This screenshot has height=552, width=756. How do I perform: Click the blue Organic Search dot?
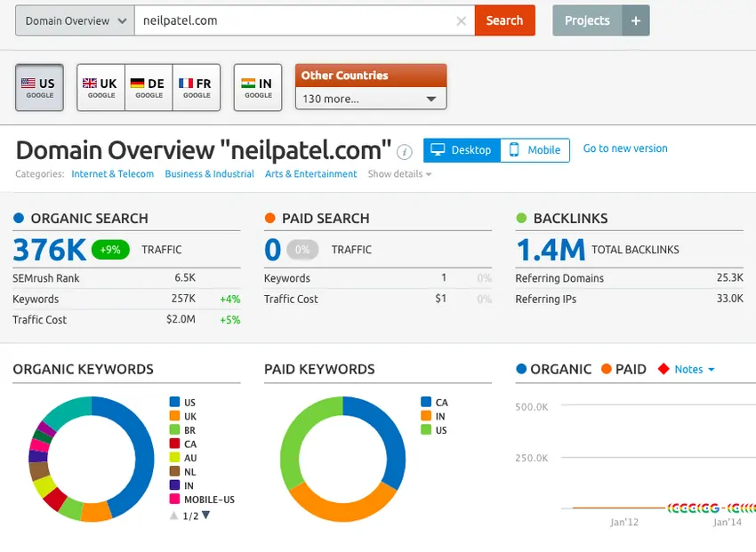point(19,218)
